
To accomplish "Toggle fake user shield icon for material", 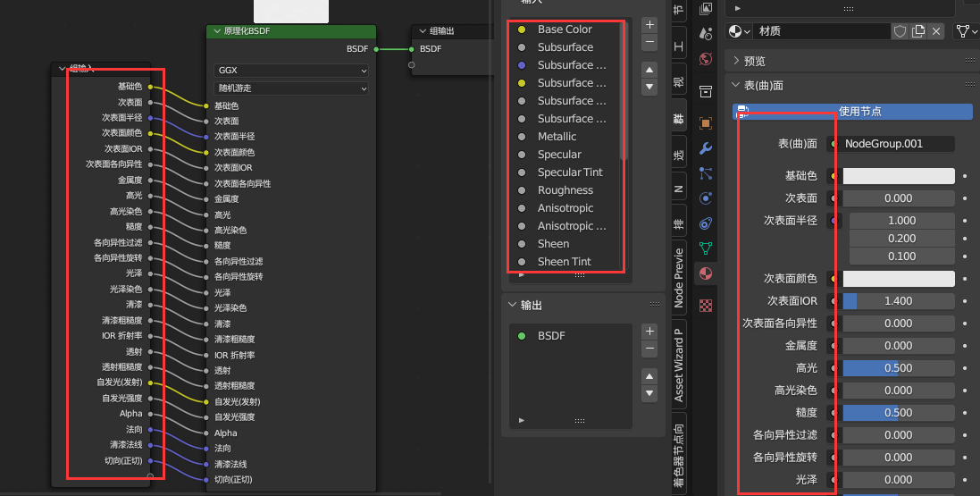I will click(x=900, y=31).
